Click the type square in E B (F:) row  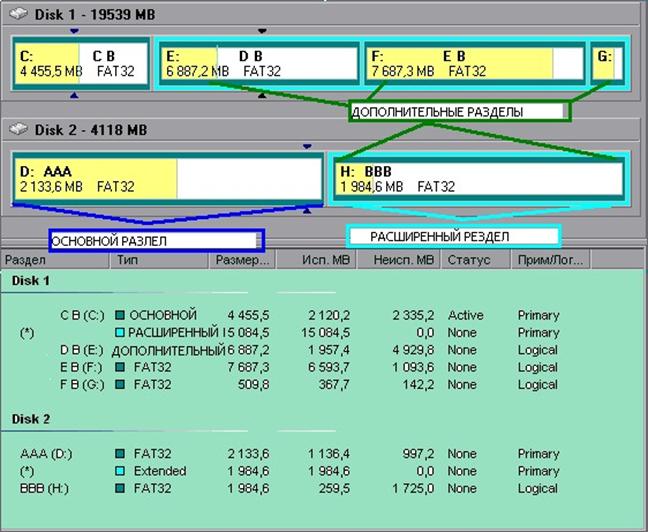point(120,367)
